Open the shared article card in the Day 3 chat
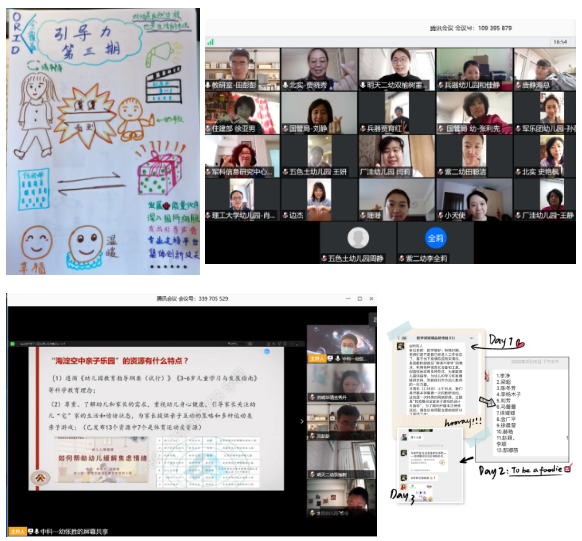Viewport: 582px width, 541px height. [x=428, y=461]
